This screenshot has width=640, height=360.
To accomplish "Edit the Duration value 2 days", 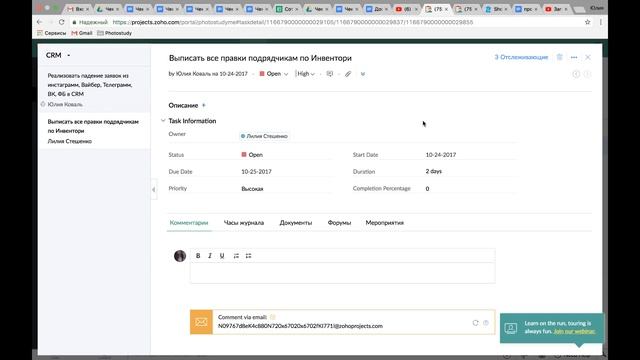I will pos(433,171).
